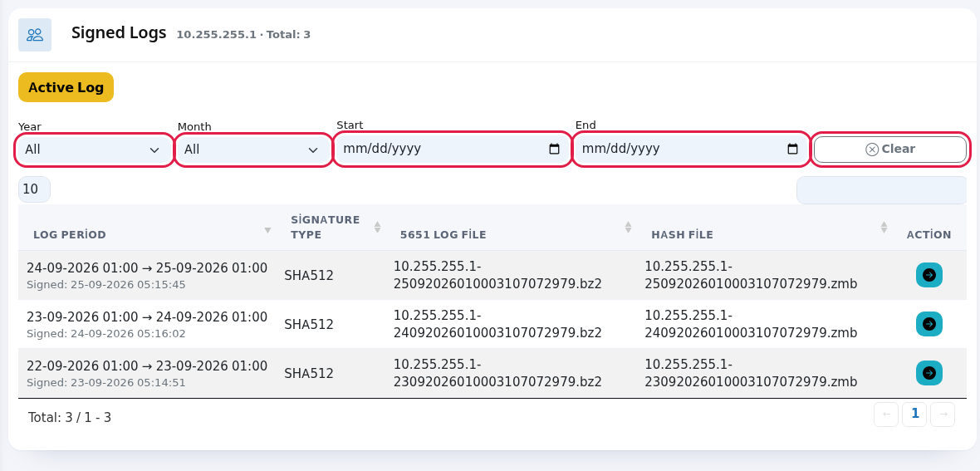
Task: Open the End date calendar picker
Action: point(792,149)
